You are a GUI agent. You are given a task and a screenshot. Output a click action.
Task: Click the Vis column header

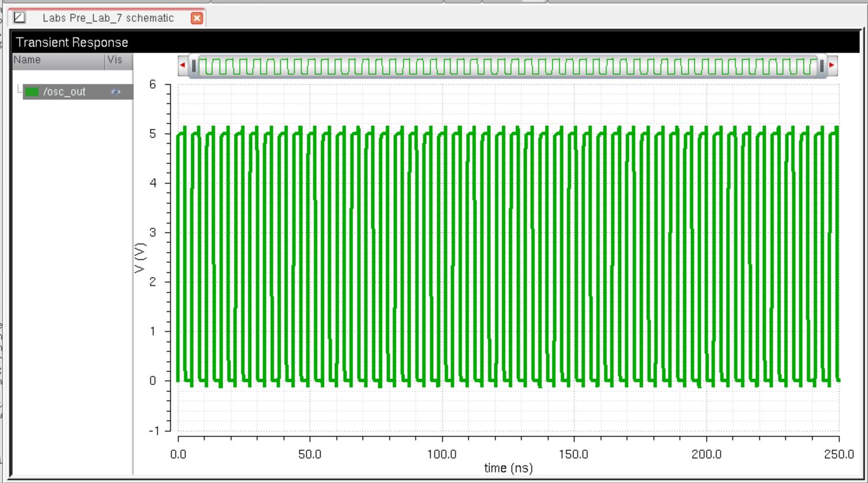coord(116,60)
